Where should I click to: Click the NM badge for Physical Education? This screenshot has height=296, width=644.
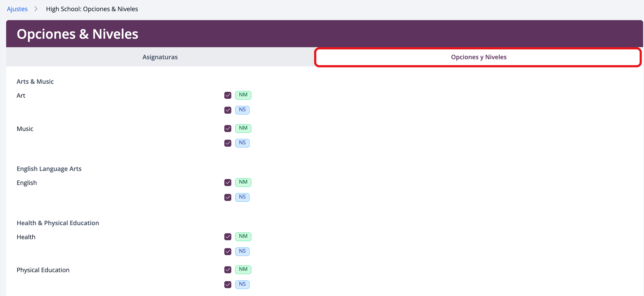(x=243, y=270)
